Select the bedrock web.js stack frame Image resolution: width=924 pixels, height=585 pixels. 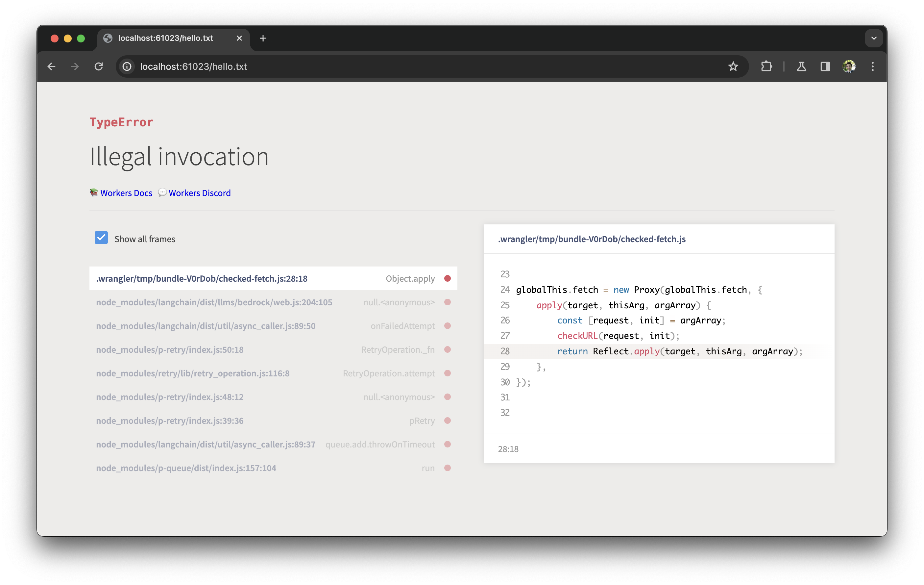click(214, 302)
